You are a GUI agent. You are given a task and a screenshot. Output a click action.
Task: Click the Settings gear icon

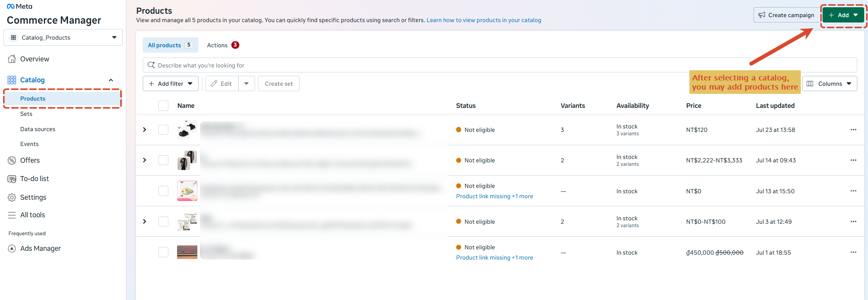click(12, 197)
